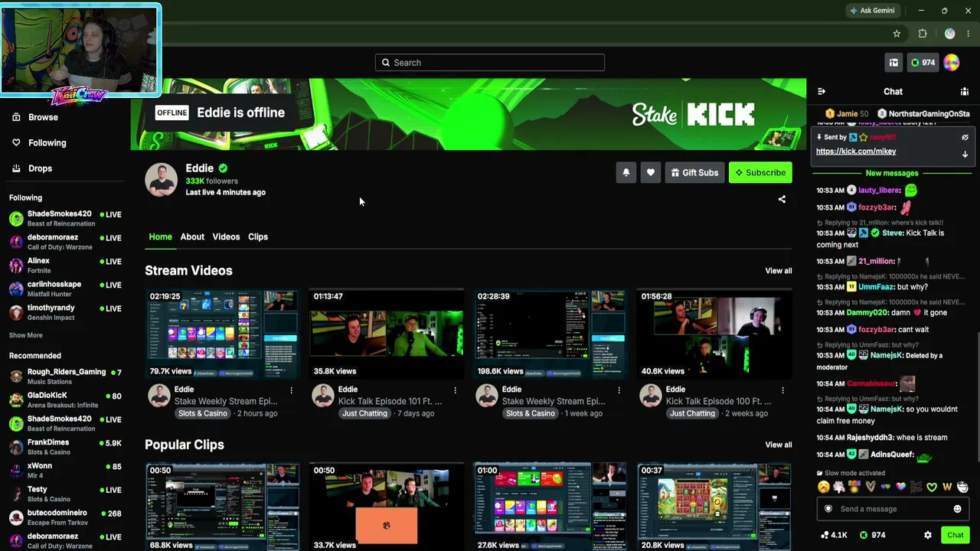Screen dimensions: 980x551
Task: Insert the yawning face emote
Action: [823, 487]
